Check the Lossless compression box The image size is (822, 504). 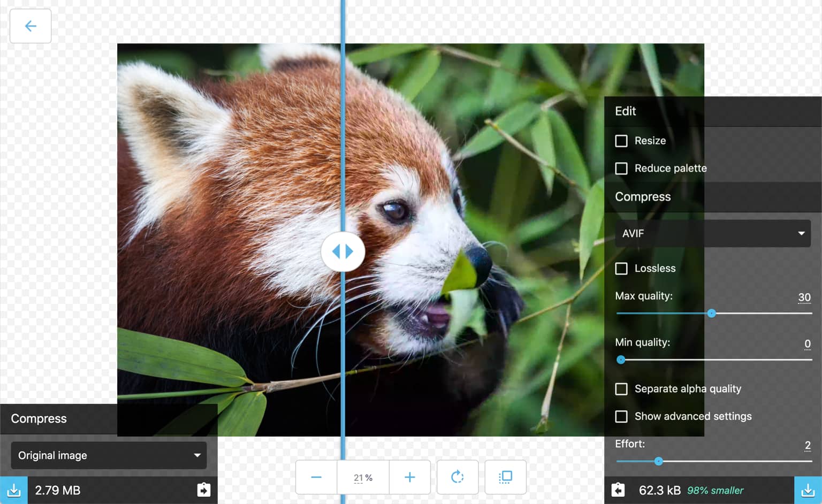pyautogui.click(x=621, y=269)
